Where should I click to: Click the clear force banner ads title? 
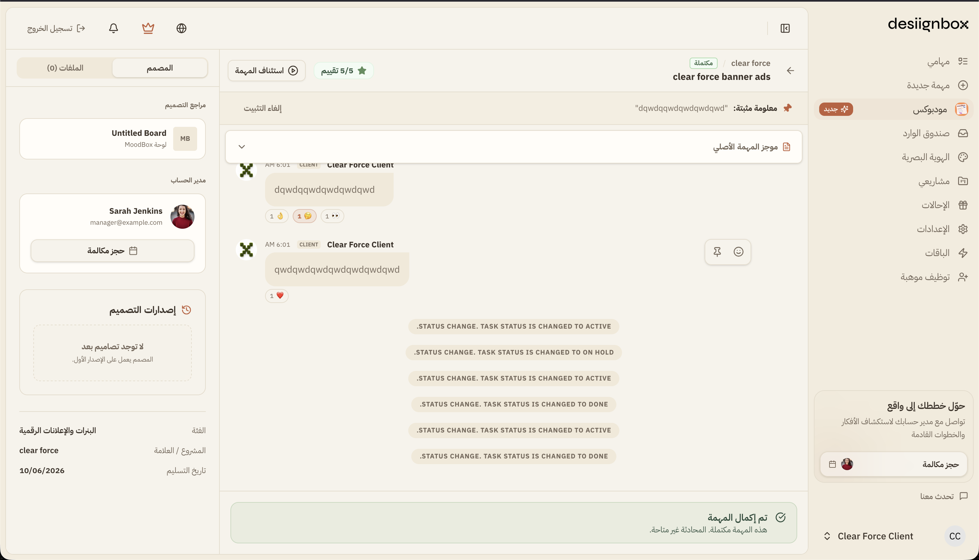(x=721, y=77)
